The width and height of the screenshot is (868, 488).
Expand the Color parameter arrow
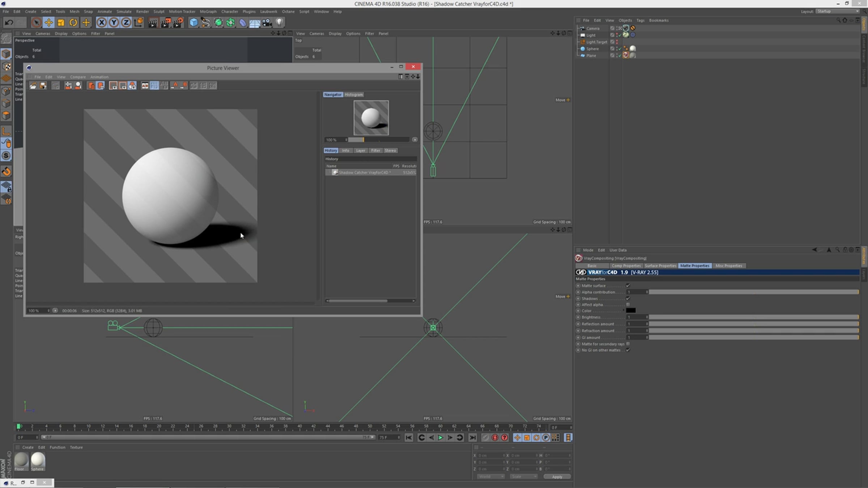tap(624, 311)
